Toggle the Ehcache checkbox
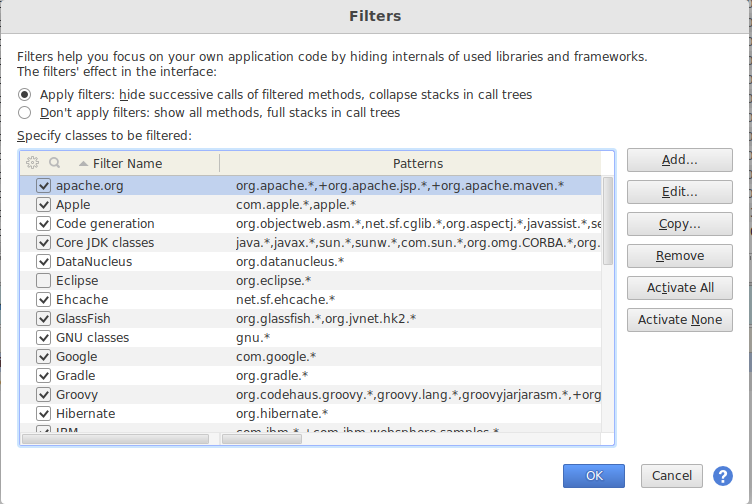This screenshot has width=752, height=504. click(43, 300)
